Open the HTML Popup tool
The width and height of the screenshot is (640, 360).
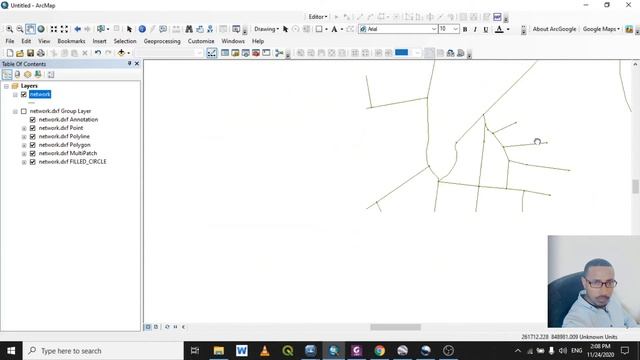tap(163, 29)
